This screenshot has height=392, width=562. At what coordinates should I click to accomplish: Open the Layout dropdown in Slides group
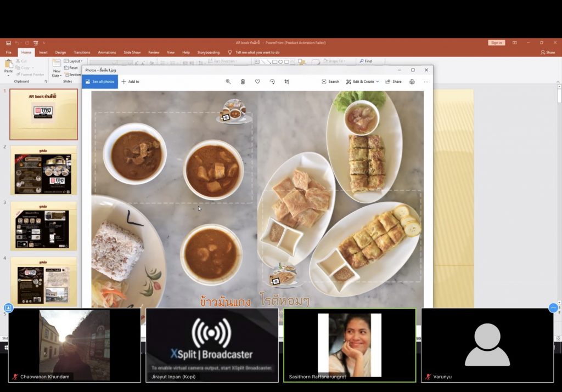coord(74,61)
